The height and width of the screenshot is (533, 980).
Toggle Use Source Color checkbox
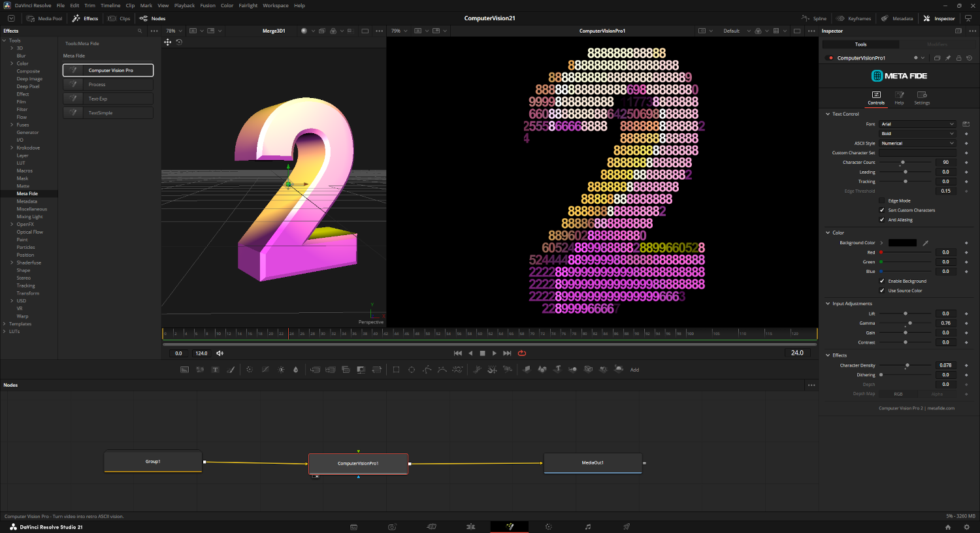click(882, 291)
